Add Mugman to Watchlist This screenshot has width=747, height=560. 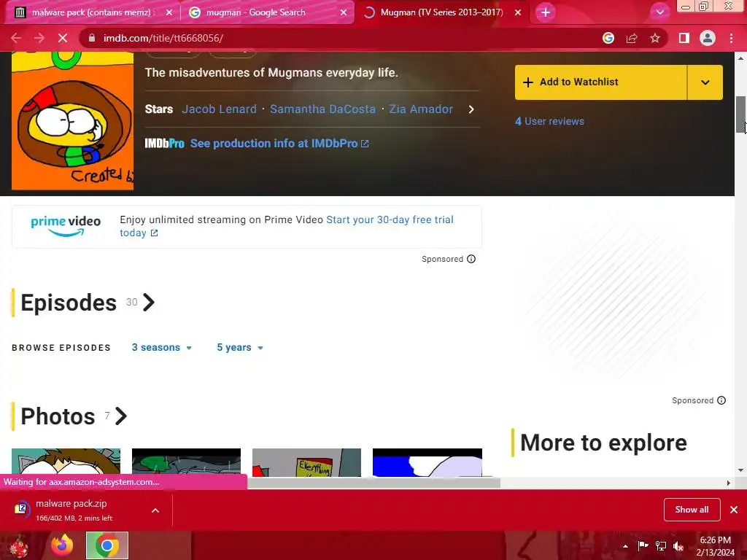(x=601, y=82)
